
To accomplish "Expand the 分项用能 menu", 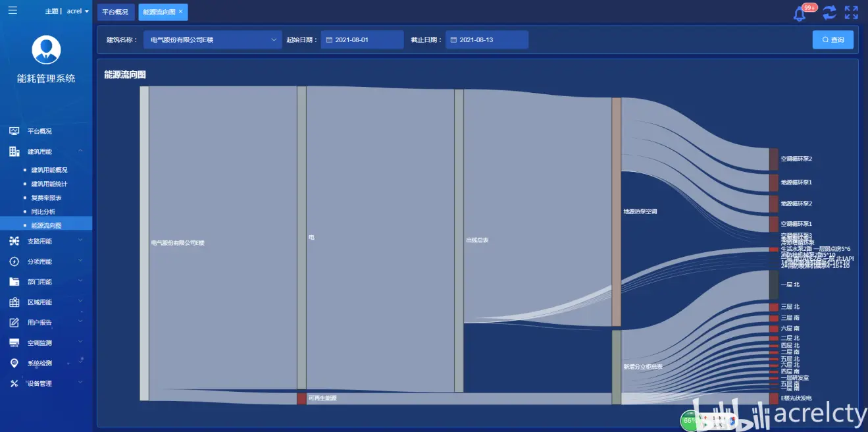I will (46, 261).
